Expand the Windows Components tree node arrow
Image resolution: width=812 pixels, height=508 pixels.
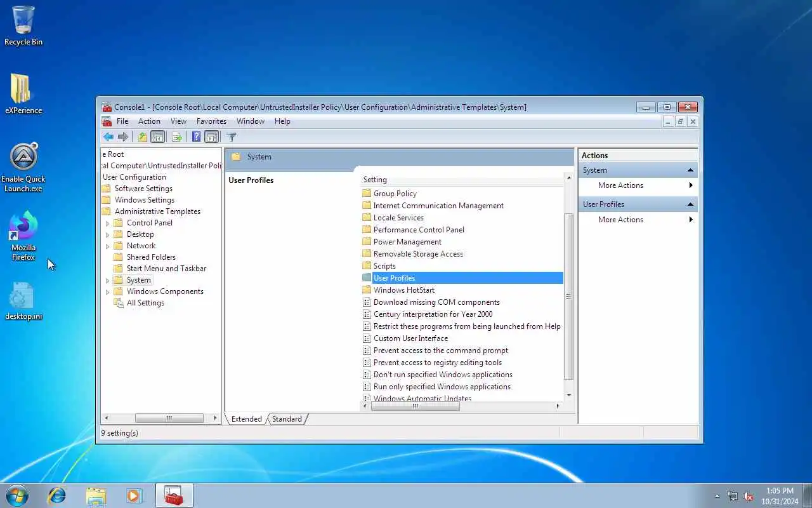(x=107, y=291)
